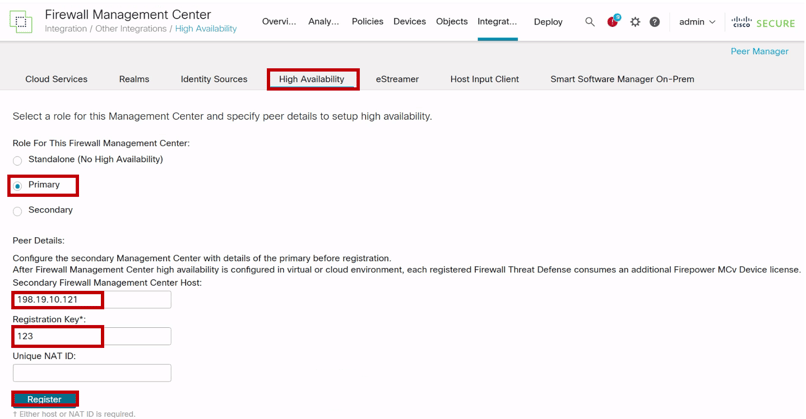Switch to the High Availability tab

(x=312, y=79)
